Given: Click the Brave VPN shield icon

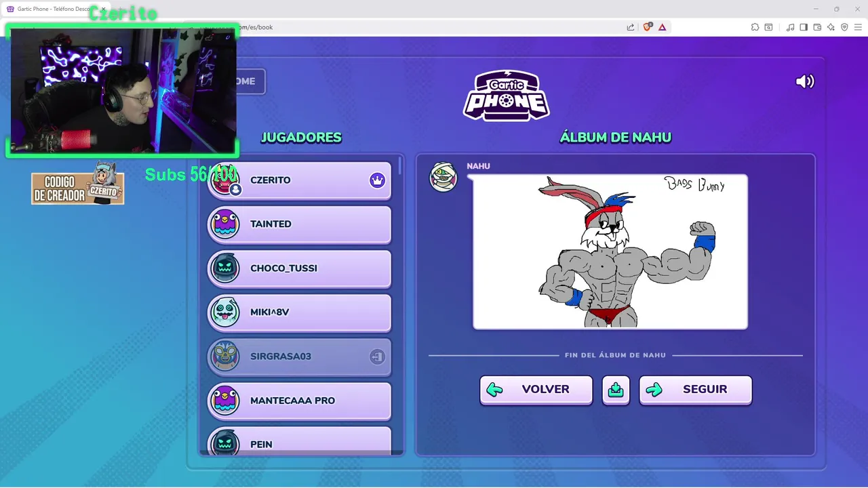Looking at the screenshot, I should coord(844,27).
